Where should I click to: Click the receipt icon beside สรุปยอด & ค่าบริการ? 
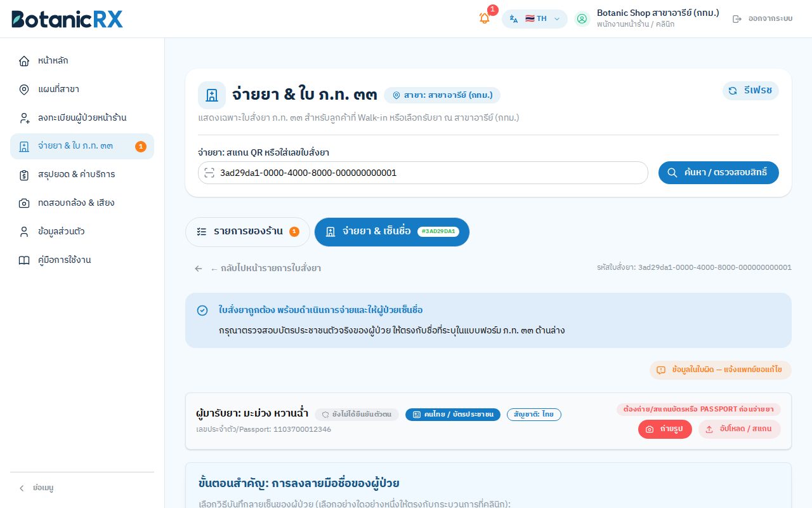coord(24,175)
